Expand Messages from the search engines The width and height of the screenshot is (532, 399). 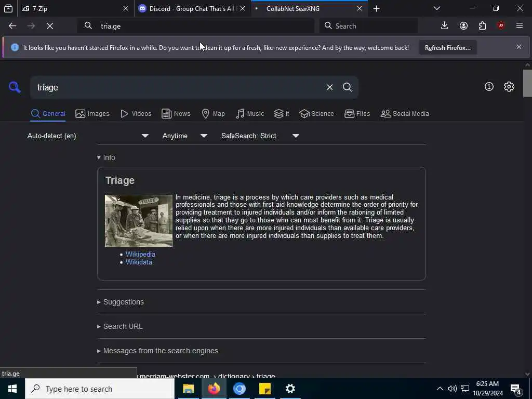click(x=157, y=351)
